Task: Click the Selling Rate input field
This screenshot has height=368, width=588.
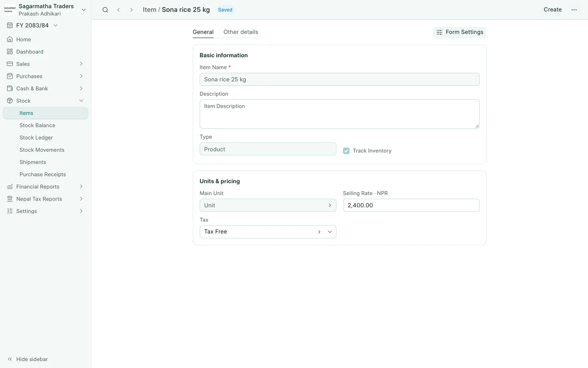Action: 411,205
